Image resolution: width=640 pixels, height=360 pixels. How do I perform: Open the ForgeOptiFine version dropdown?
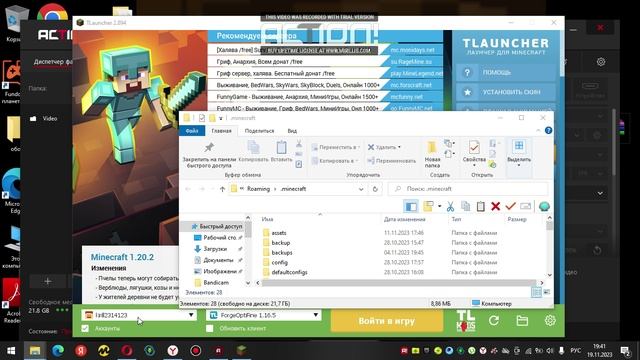point(316,315)
